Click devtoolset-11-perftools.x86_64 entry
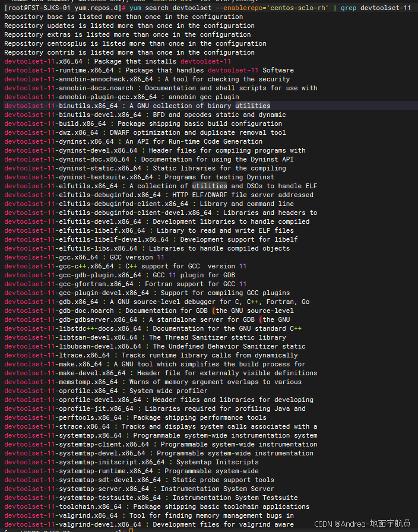Image resolution: width=418 pixels, height=532 pixels. [x=135, y=417]
